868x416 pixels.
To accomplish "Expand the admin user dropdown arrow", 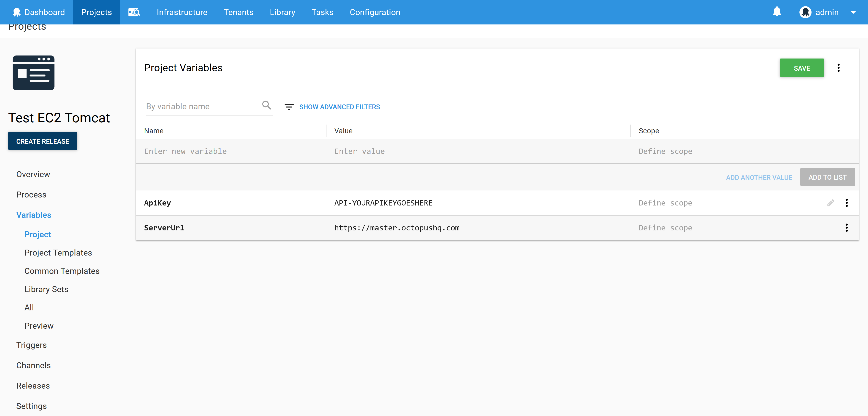I will [853, 13].
